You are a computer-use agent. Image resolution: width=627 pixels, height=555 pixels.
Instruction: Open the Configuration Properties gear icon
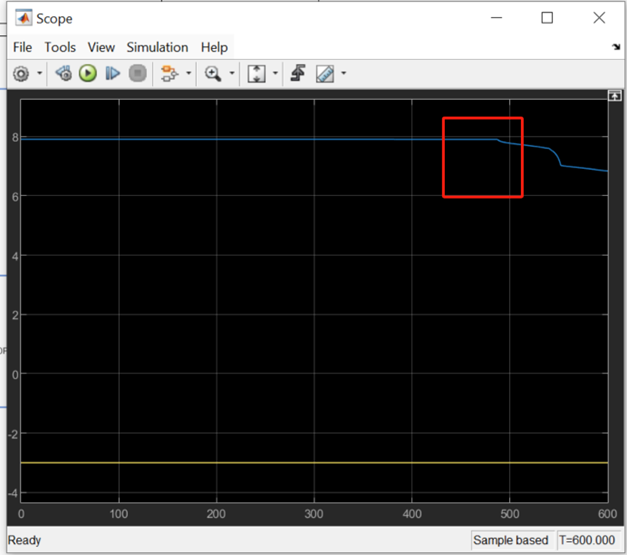point(21,74)
